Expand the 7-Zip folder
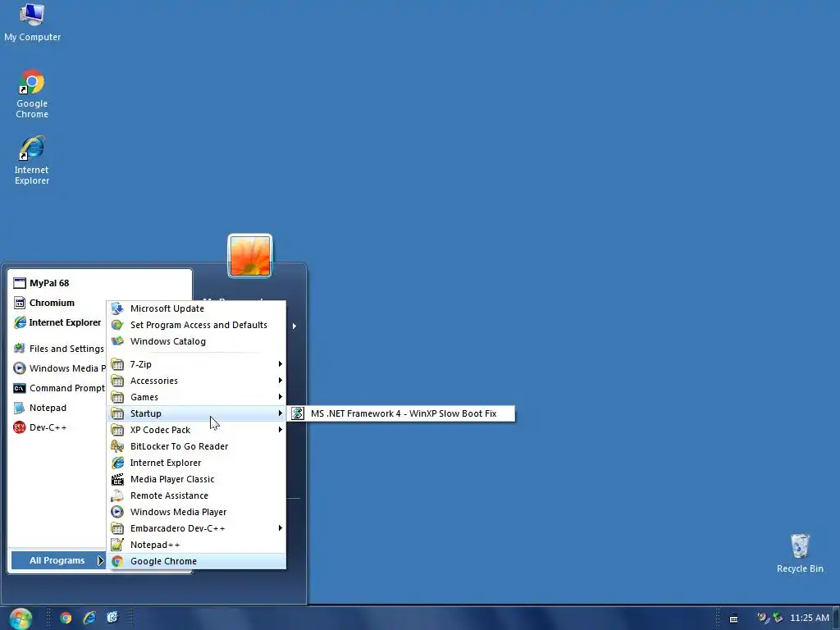Viewport: 840px width, 630px height. [x=198, y=364]
